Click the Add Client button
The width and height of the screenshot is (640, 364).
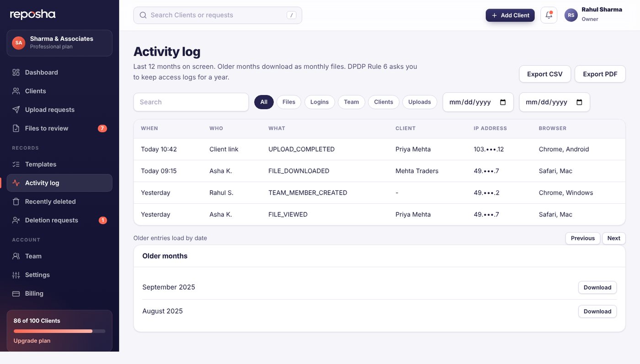click(x=510, y=15)
